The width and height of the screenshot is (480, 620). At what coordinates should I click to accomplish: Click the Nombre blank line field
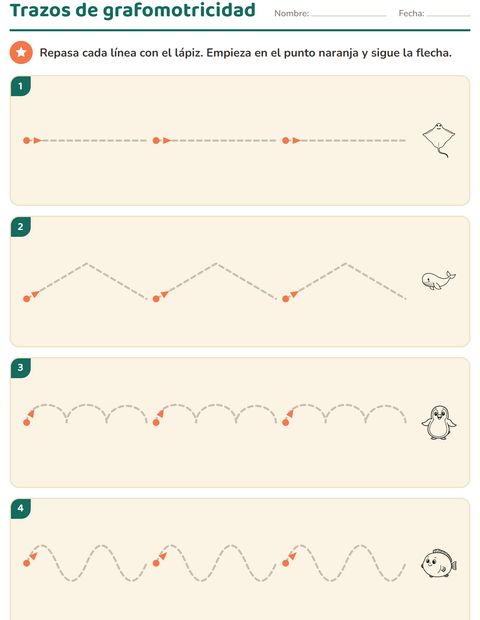click(349, 15)
